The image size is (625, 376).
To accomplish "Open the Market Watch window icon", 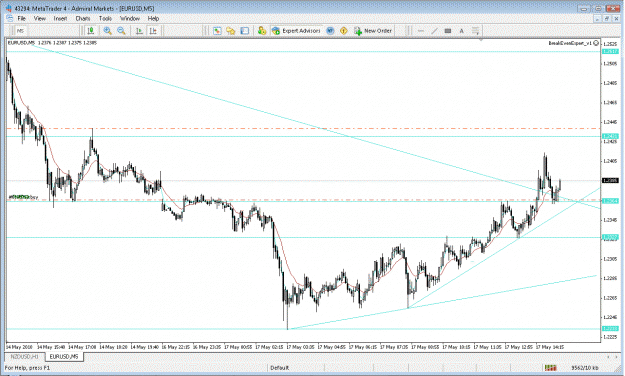I will [217, 31].
